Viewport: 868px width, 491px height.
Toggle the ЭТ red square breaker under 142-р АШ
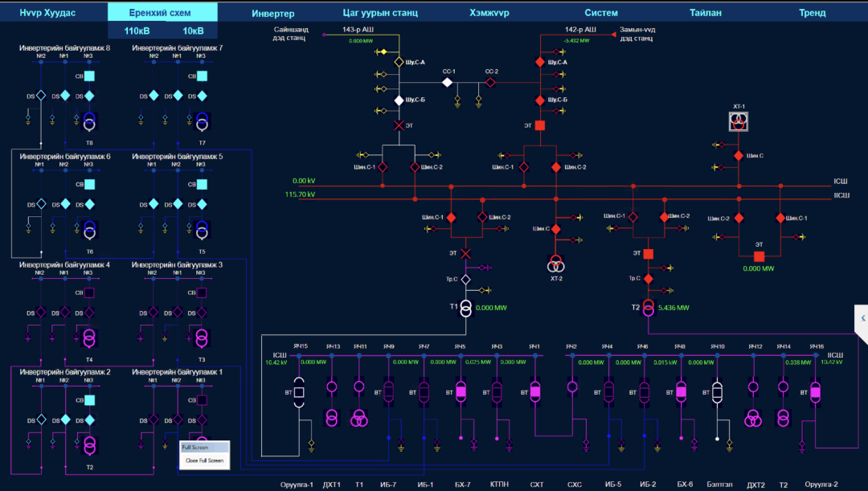pos(540,125)
